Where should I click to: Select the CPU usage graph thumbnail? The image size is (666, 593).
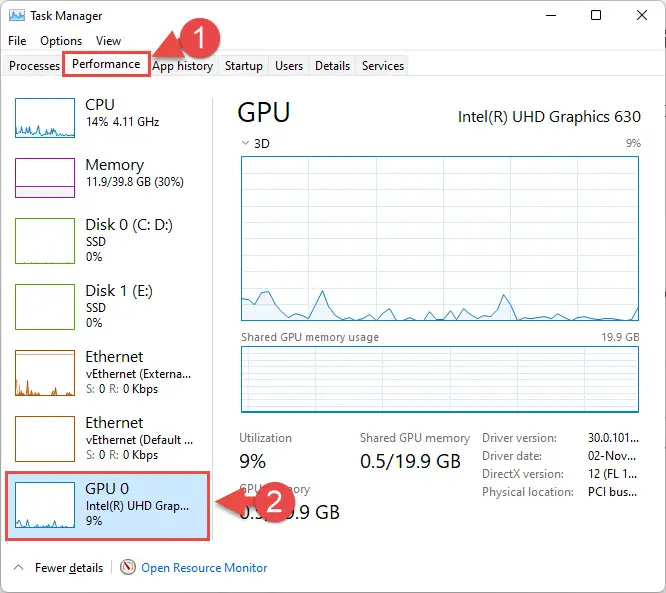45,118
